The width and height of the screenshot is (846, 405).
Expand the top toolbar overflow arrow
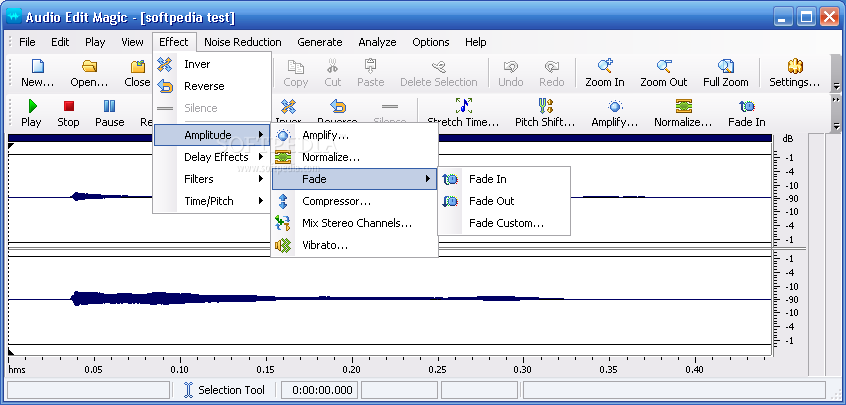[836, 86]
